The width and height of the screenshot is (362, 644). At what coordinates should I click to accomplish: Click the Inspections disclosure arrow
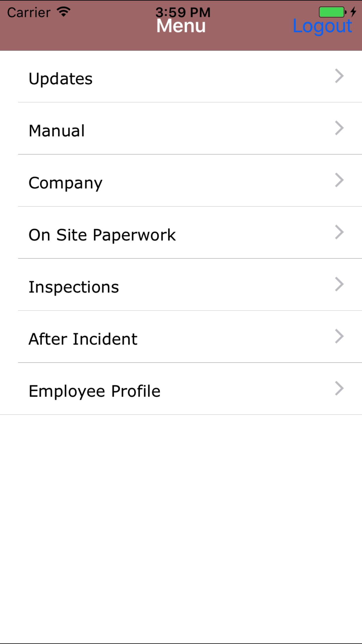click(x=339, y=284)
